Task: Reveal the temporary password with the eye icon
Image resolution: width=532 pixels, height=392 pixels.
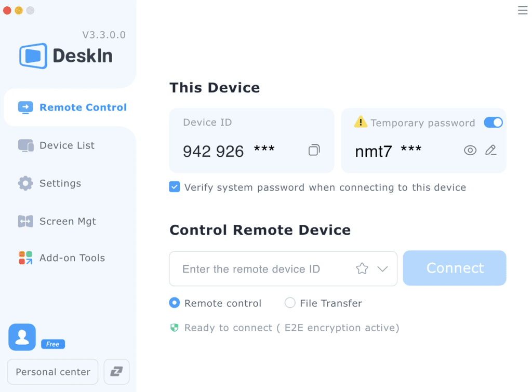Action: coord(470,150)
